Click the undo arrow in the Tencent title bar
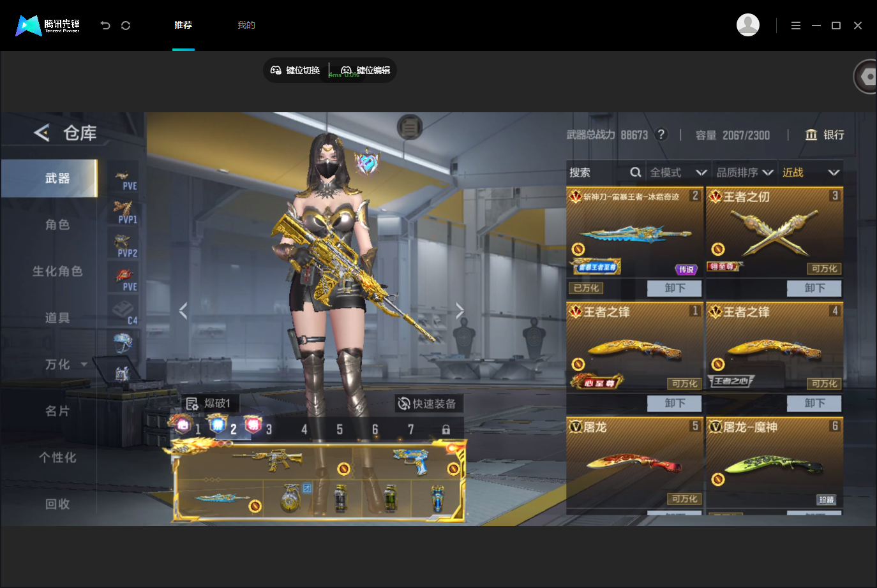This screenshot has height=588, width=877. (x=105, y=26)
